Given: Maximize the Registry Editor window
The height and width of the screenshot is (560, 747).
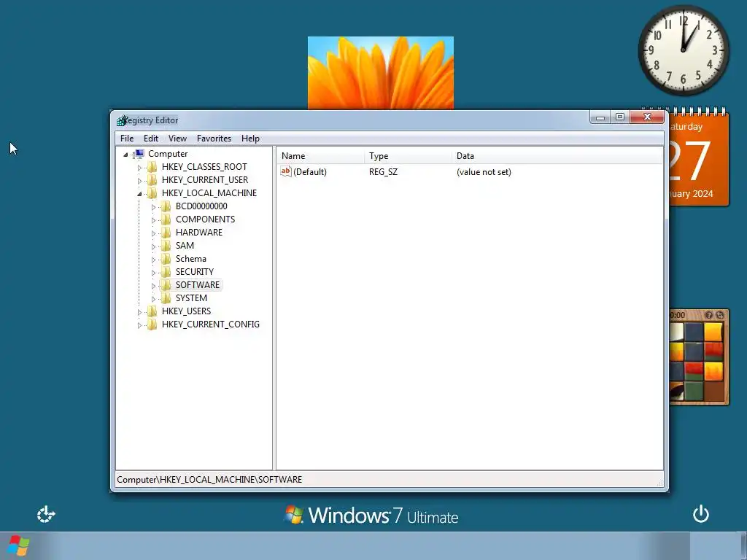Looking at the screenshot, I should (620, 117).
